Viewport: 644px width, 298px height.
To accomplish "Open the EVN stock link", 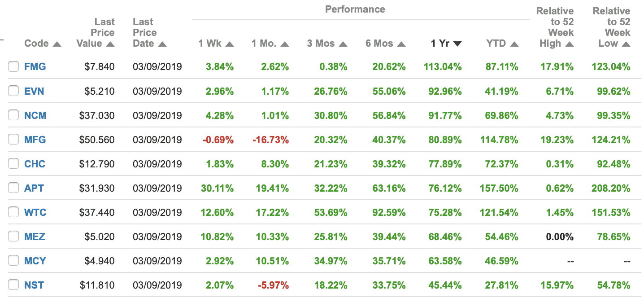I will [34, 91].
